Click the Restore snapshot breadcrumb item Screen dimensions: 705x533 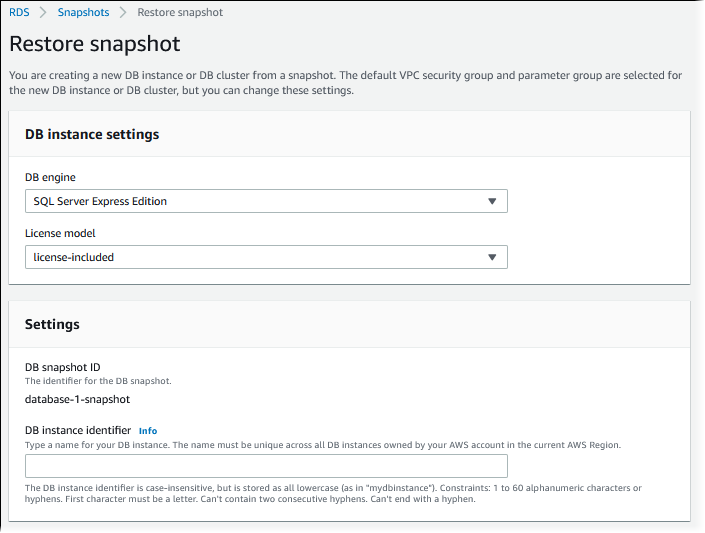180,12
